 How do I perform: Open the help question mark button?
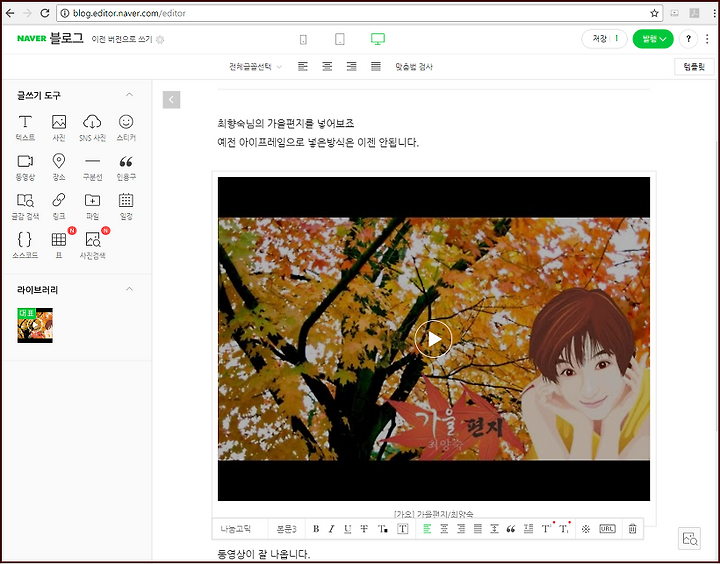688,39
